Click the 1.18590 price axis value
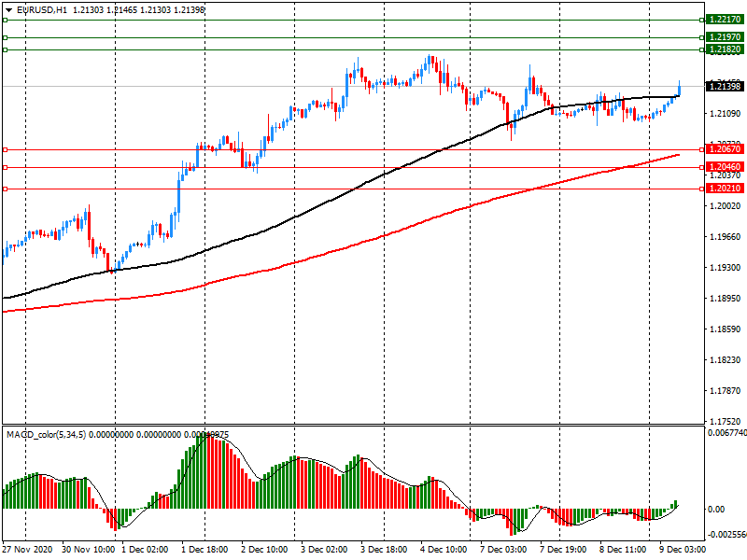747x560 pixels. tap(726, 329)
